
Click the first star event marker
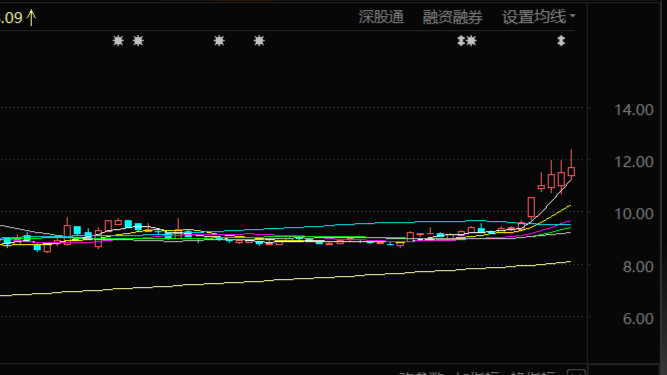(118, 41)
